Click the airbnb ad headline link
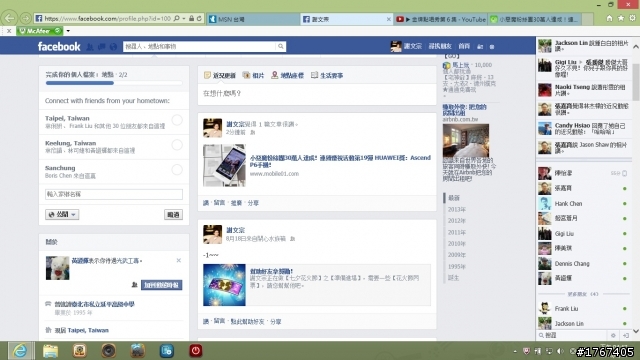Viewport: 640px width, 360px height. (x=464, y=110)
